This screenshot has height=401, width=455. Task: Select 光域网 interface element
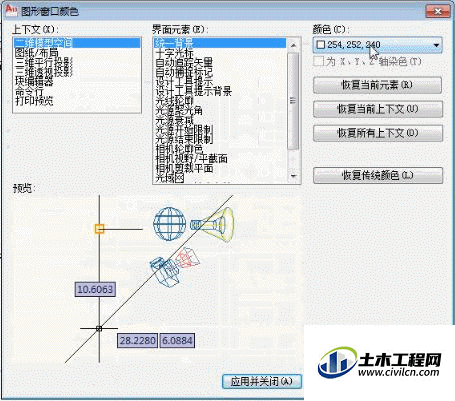click(x=220, y=178)
